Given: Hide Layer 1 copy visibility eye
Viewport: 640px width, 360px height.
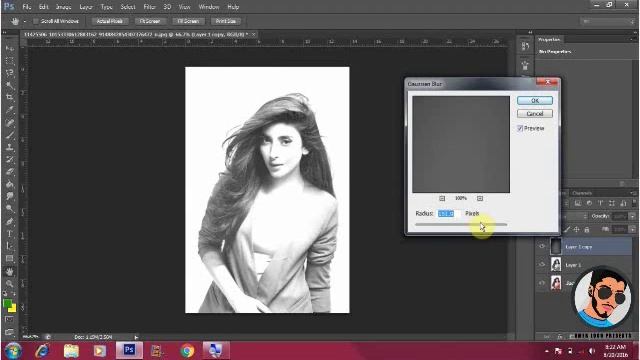Looking at the screenshot, I should (542, 247).
